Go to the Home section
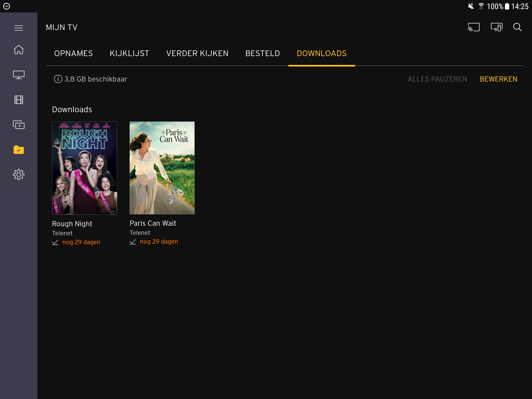 point(18,50)
